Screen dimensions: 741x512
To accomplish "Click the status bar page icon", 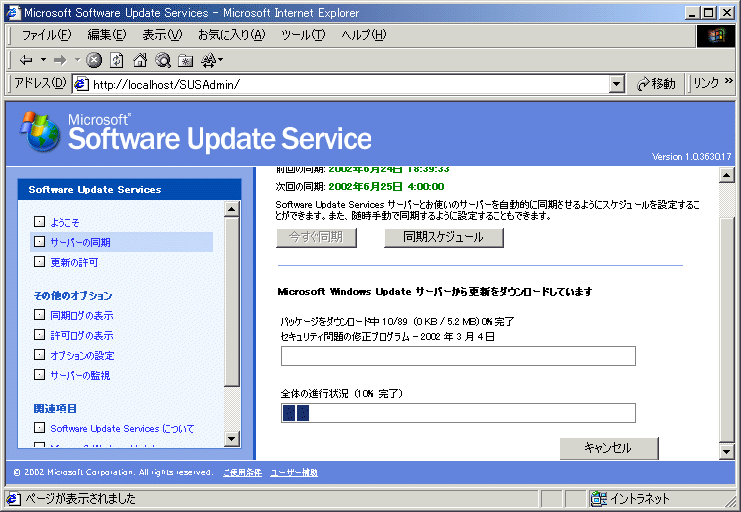I will tap(13, 498).
